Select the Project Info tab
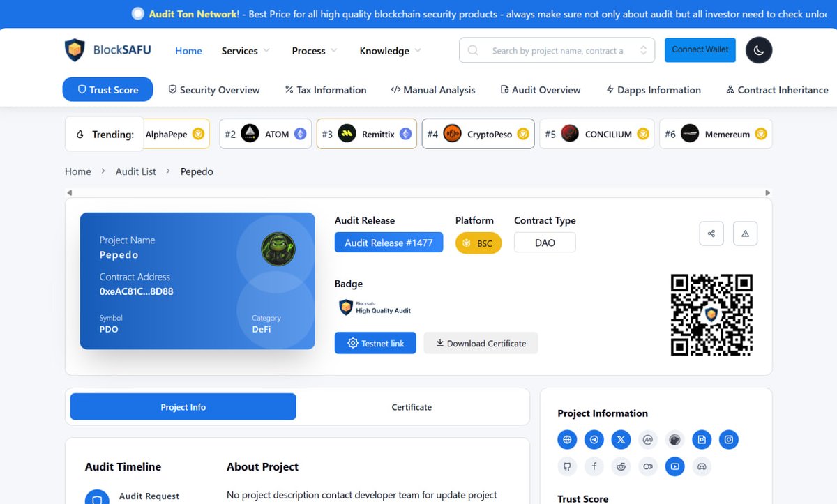Image resolution: width=837 pixels, height=504 pixels. coord(183,407)
